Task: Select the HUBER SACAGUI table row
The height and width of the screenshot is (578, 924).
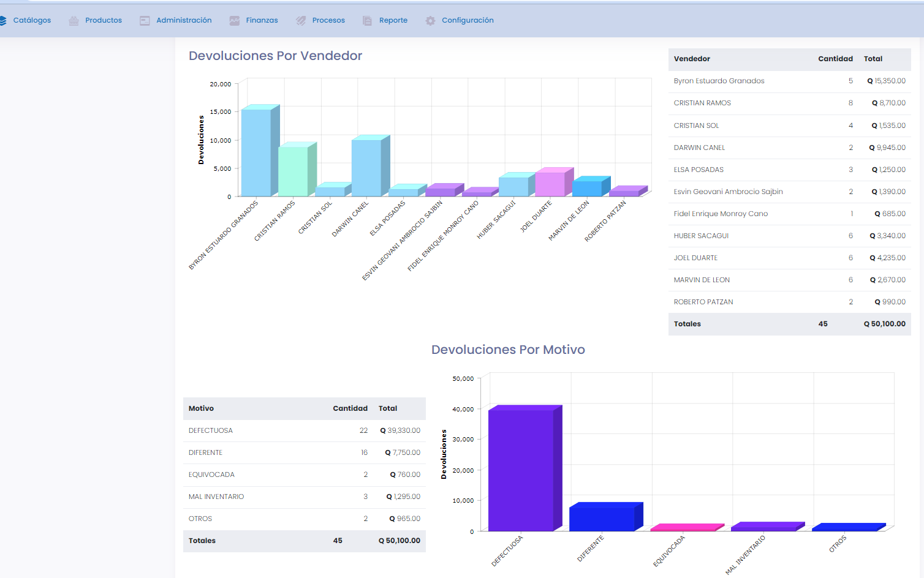Action: (789, 236)
